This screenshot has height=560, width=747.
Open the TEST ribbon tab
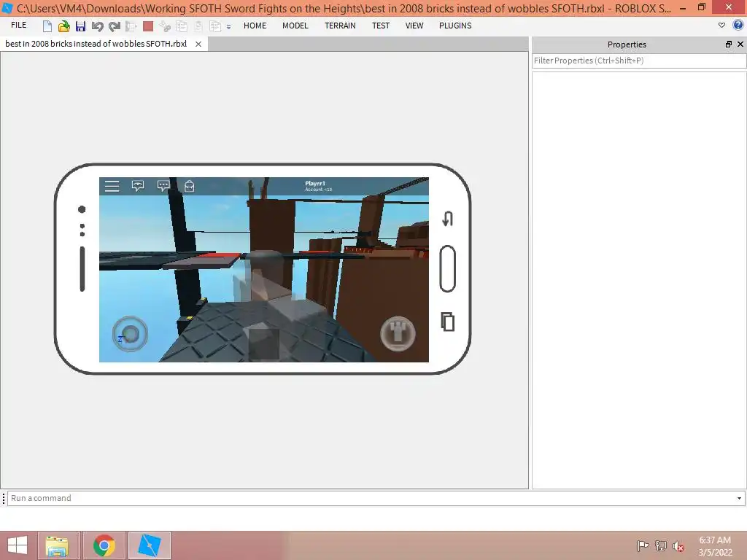point(381,26)
